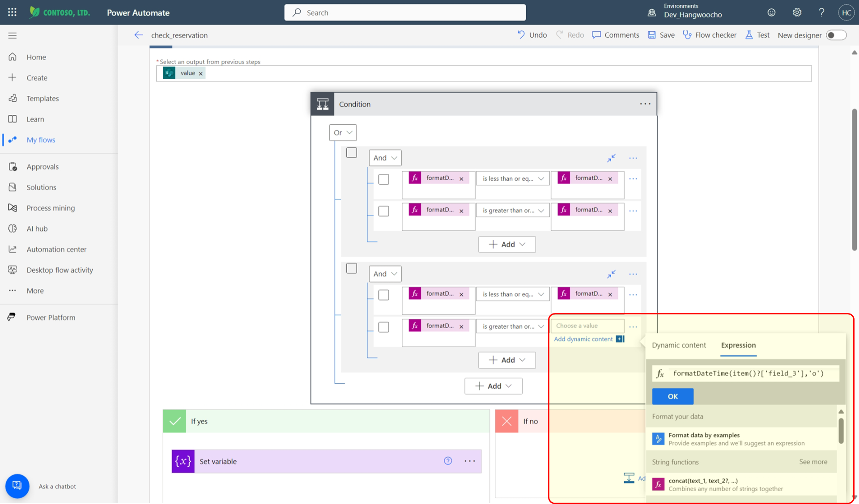Open ellipsis menu of second And group
The image size is (859, 504).
pyautogui.click(x=633, y=274)
